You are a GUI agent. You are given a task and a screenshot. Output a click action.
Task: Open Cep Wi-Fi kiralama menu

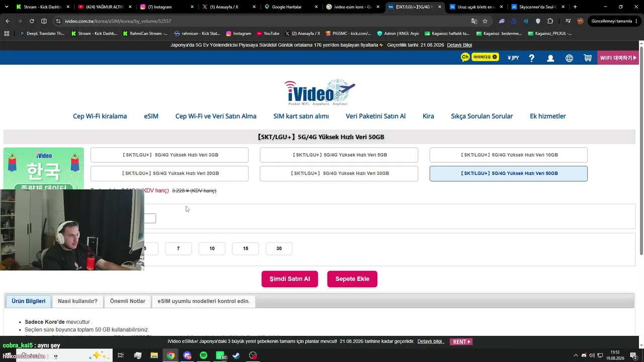click(x=100, y=116)
